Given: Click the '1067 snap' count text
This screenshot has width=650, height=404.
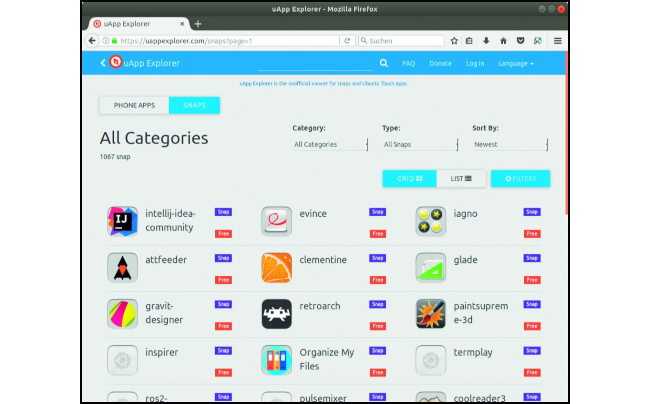Looking at the screenshot, I should tap(115, 157).
